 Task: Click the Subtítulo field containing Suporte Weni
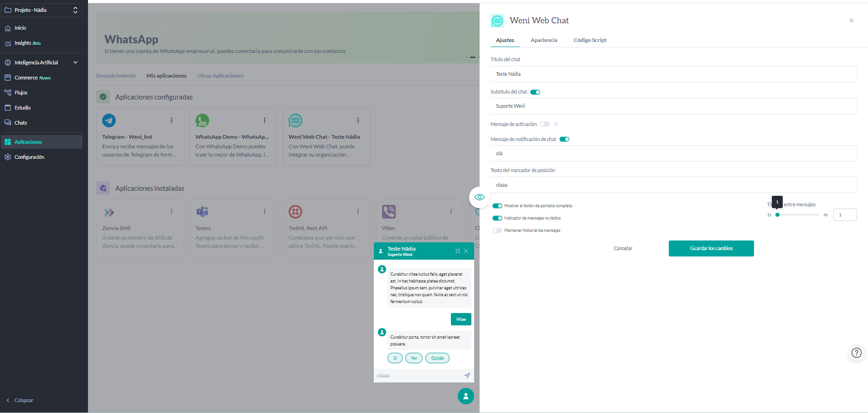[674, 106]
